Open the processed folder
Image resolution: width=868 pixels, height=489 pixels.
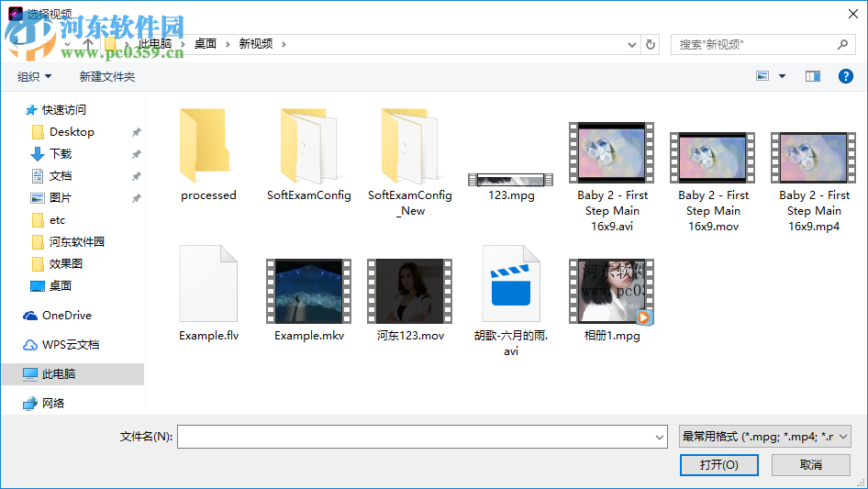[x=208, y=155]
